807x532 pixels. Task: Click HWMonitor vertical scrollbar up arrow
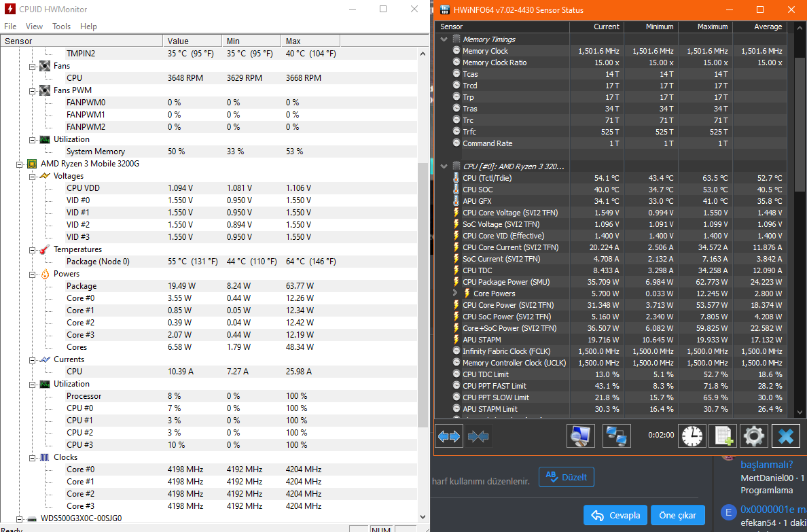[423, 54]
